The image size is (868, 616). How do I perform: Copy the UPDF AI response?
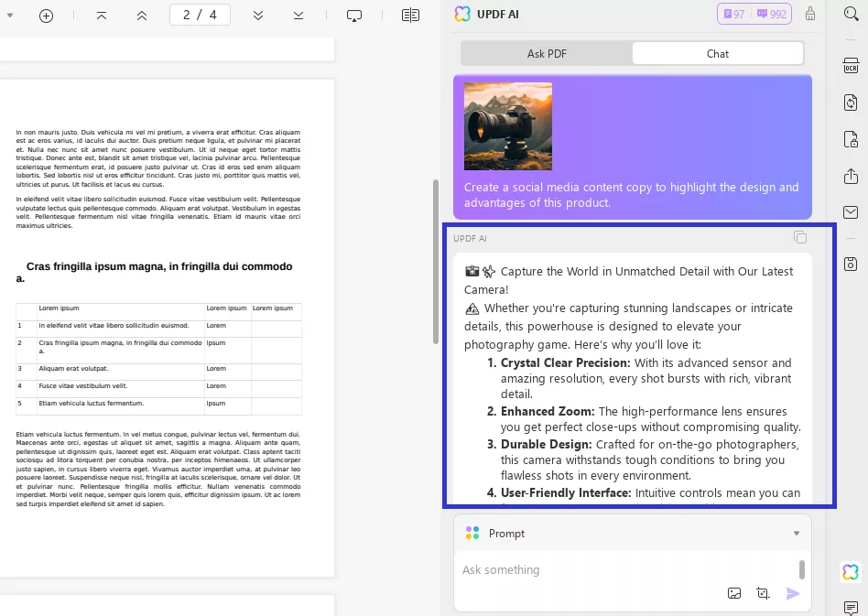[x=800, y=238]
